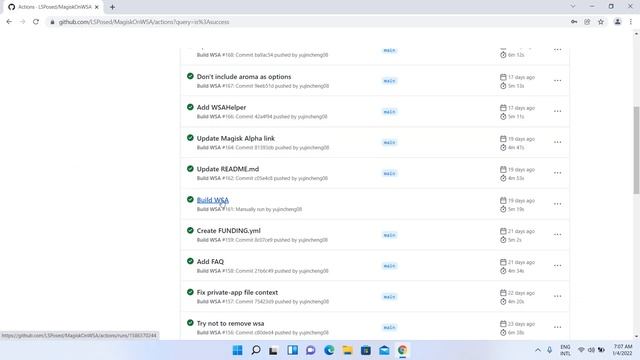Viewport: 640px width, 360px height.
Task: Click main branch label on 'Update Magisk Alpha link' row
Action: [389, 142]
